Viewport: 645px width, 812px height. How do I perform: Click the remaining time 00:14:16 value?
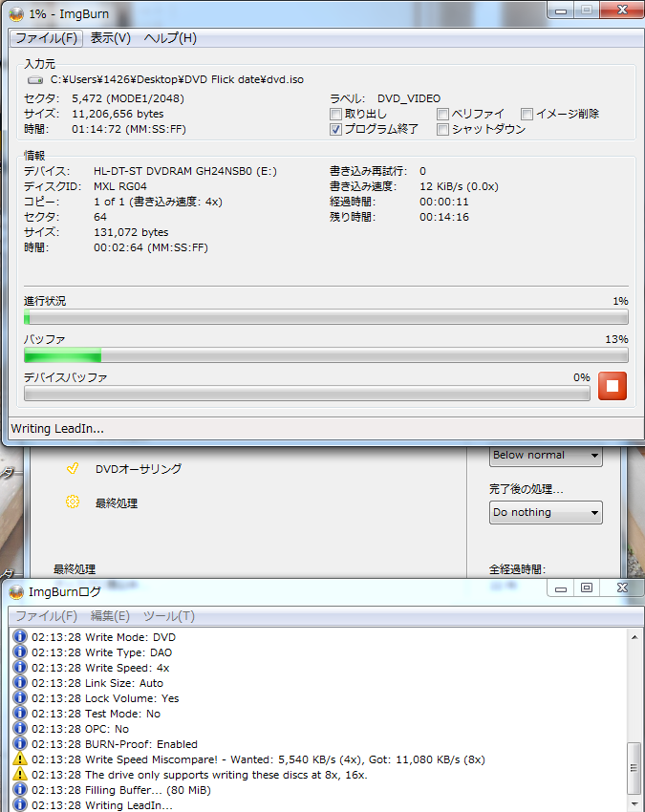[444, 217]
